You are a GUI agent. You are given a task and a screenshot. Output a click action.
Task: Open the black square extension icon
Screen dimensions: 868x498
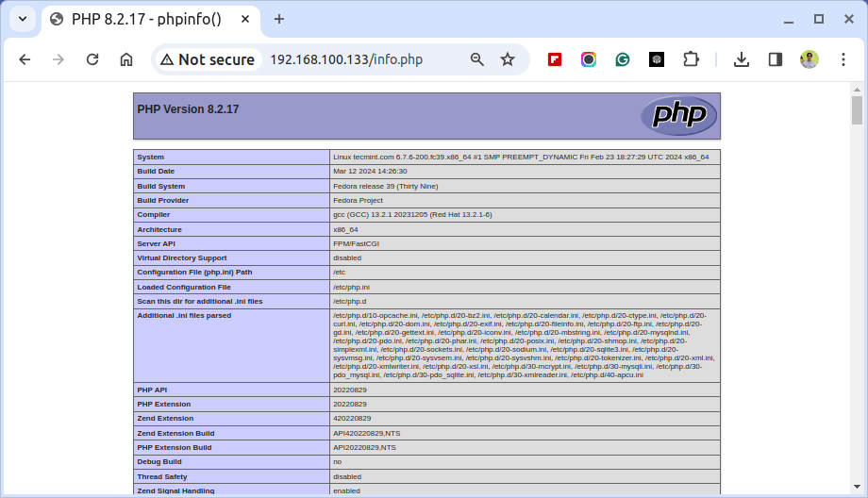pos(657,59)
